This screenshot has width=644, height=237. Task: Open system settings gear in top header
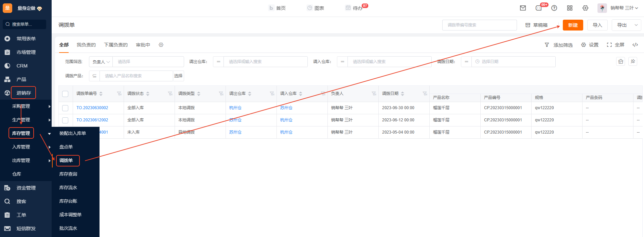pos(585,8)
